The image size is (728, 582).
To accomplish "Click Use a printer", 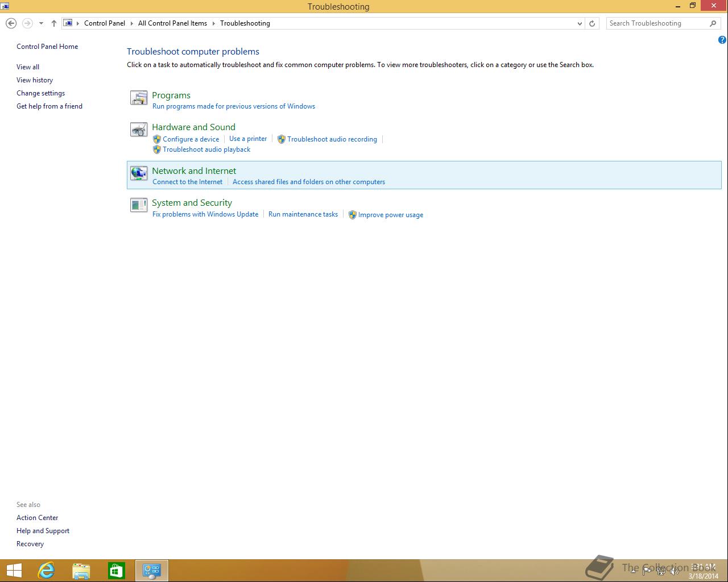I will pos(248,139).
